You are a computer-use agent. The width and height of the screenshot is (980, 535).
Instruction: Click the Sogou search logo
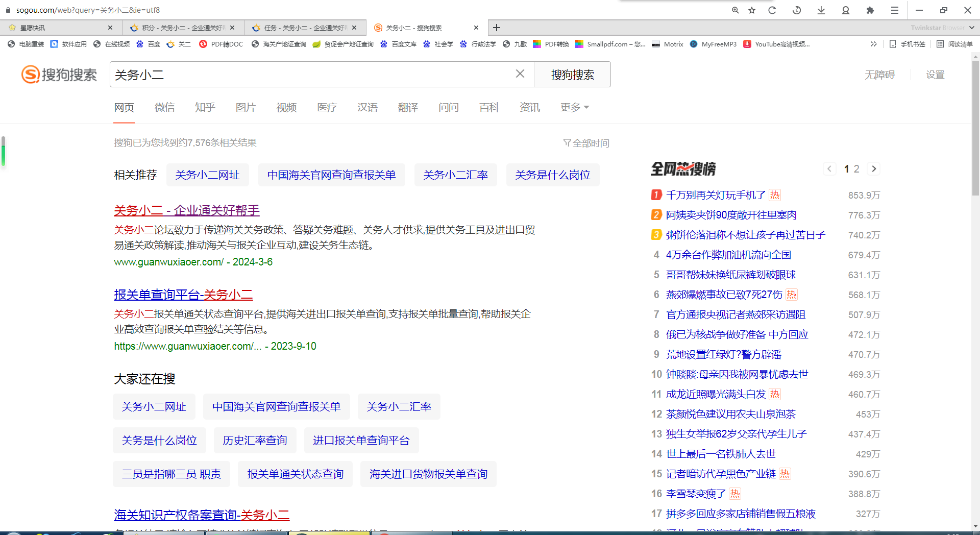pyautogui.click(x=59, y=75)
